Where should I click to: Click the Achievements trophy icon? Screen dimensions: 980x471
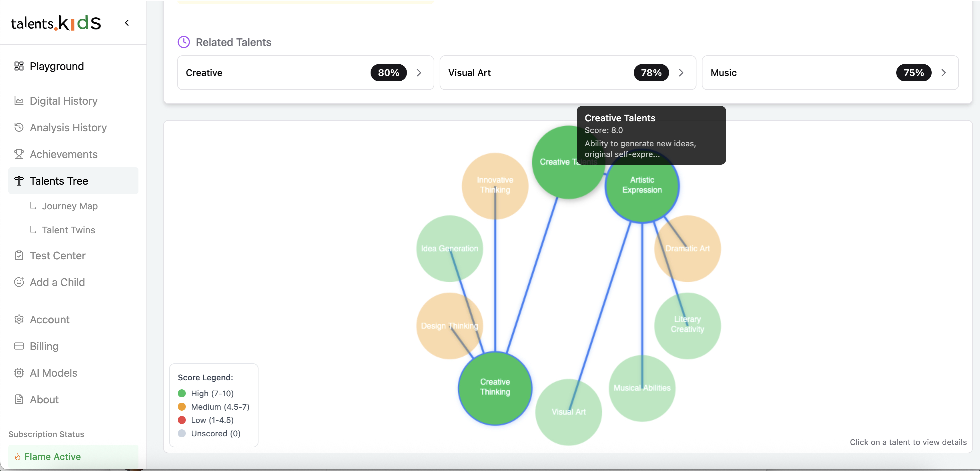[19, 154]
